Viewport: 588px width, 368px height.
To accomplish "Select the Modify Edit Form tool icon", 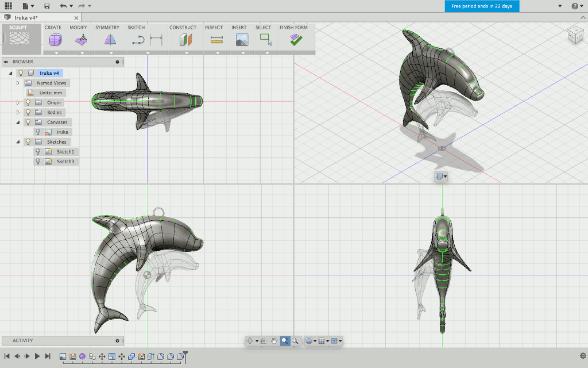I will [x=82, y=40].
